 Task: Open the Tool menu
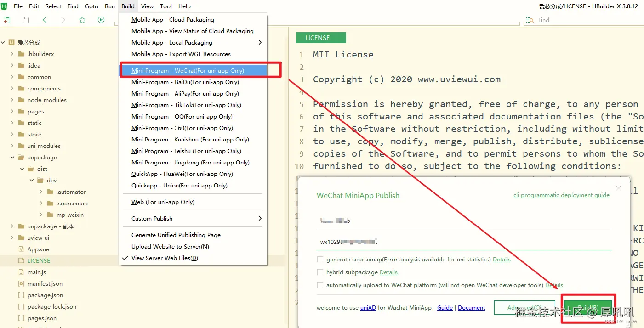pos(166,6)
